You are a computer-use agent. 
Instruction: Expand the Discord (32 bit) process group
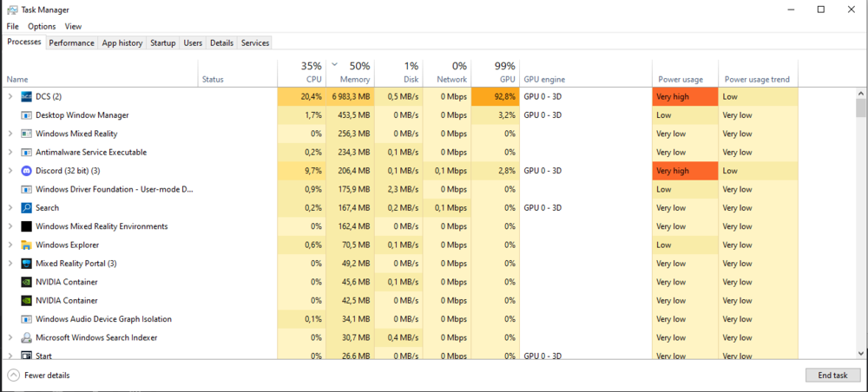pyautogui.click(x=10, y=171)
